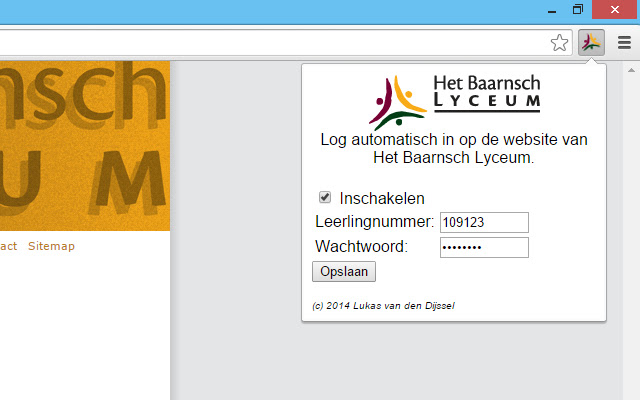Click the 'Leerlingnummer:' label
The width and height of the screenshot is (640, 400).
[x=374, y=222]
